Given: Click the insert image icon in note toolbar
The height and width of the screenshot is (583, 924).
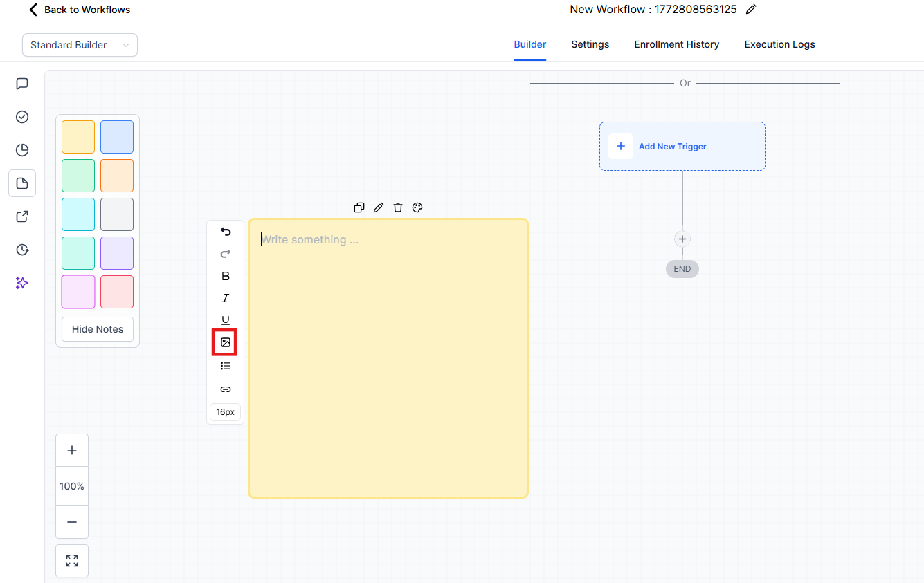Looking at the screenshot, I should click(225, 342).
